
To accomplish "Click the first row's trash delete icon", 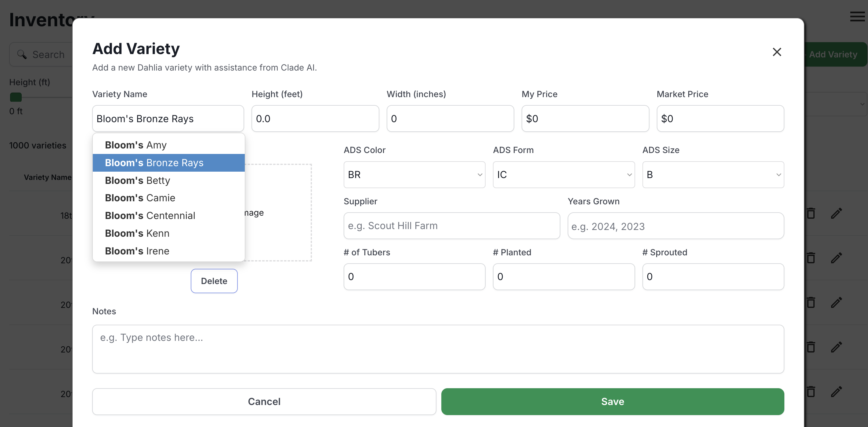I will coord(811,213).
